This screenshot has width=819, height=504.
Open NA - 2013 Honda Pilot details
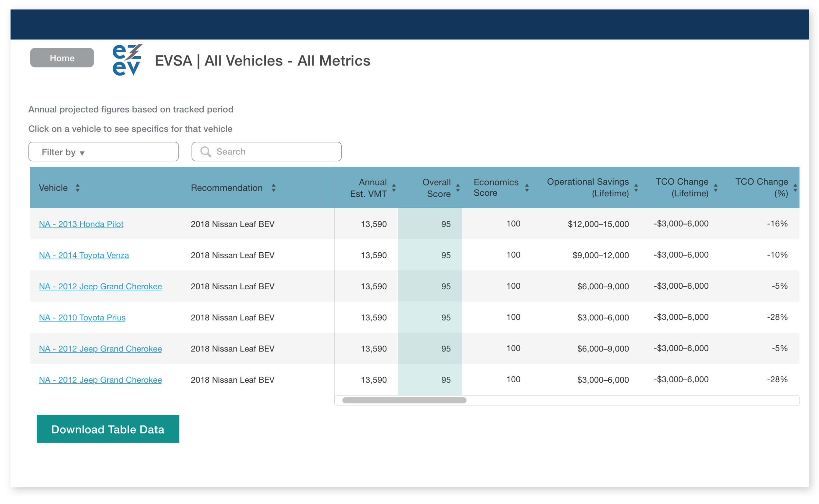point(81,224)
